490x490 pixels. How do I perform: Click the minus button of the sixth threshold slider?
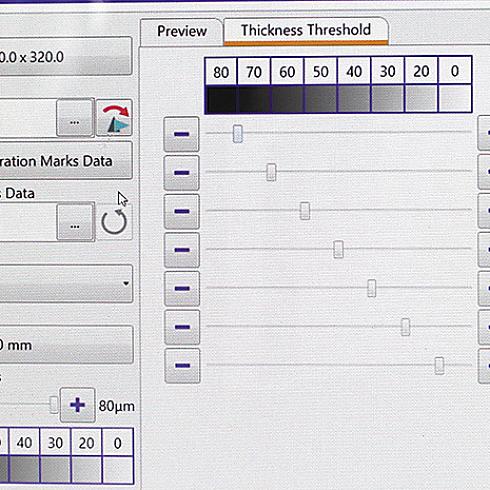pos(182,327)
